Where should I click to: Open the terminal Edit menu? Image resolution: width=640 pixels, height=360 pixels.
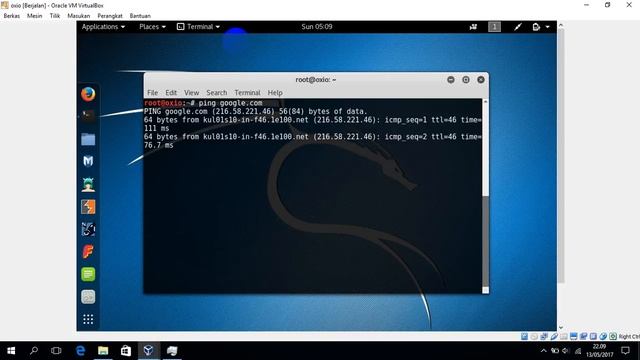(x=171, y=93)
